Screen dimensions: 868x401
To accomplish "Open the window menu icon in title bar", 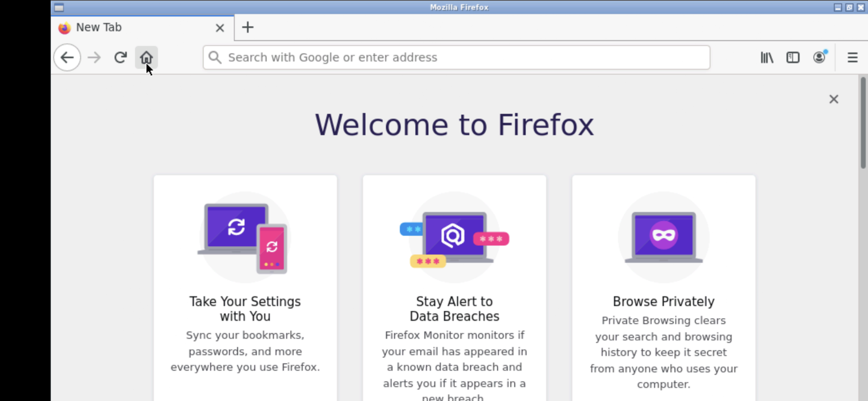I will (x=59, y=8).
